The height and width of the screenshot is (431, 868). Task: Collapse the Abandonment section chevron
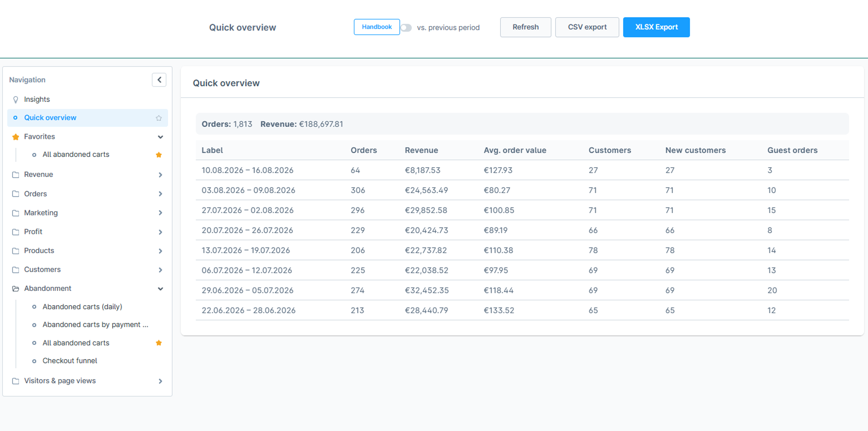(x=160, y=289)
